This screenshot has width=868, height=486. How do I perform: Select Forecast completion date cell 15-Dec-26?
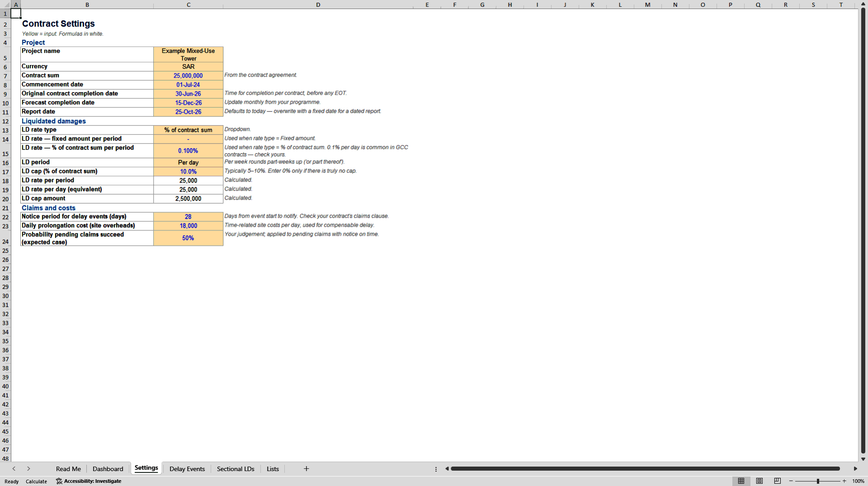[x=188, y=103]
